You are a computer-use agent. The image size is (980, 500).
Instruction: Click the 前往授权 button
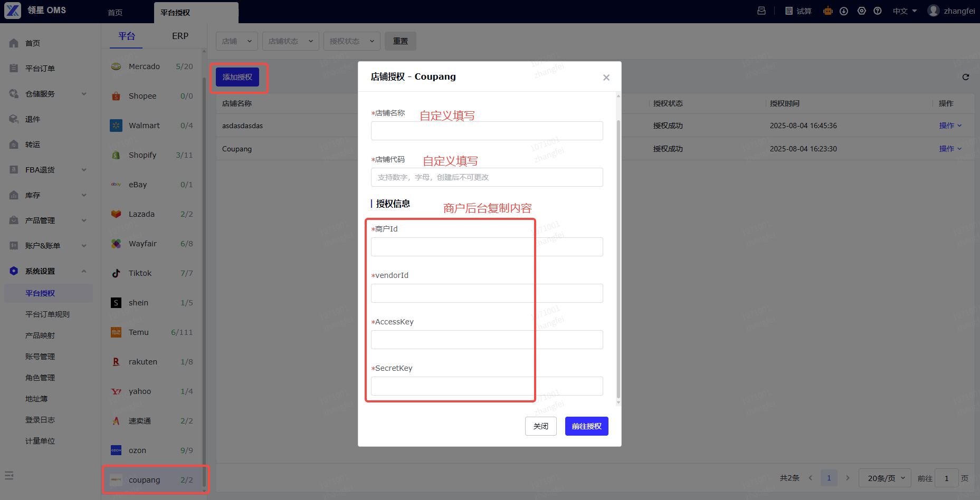[x=587, y=426]
